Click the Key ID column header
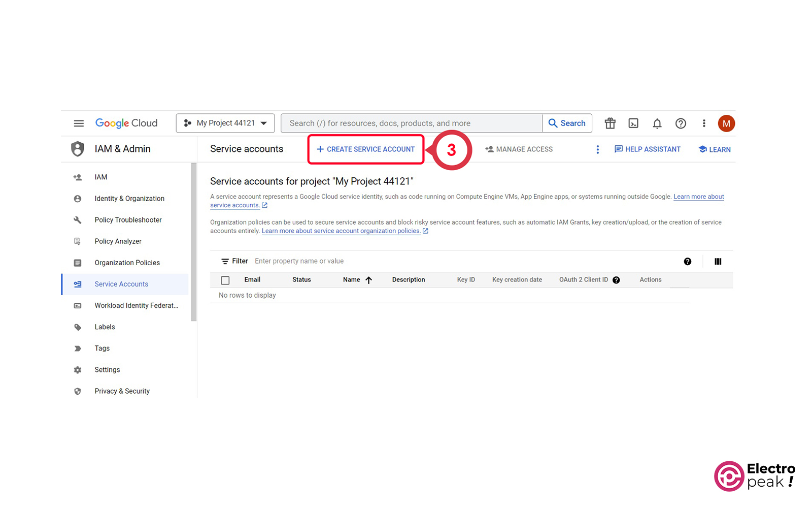The width and height of the screenshot is (812, 508). pos(466,280)
